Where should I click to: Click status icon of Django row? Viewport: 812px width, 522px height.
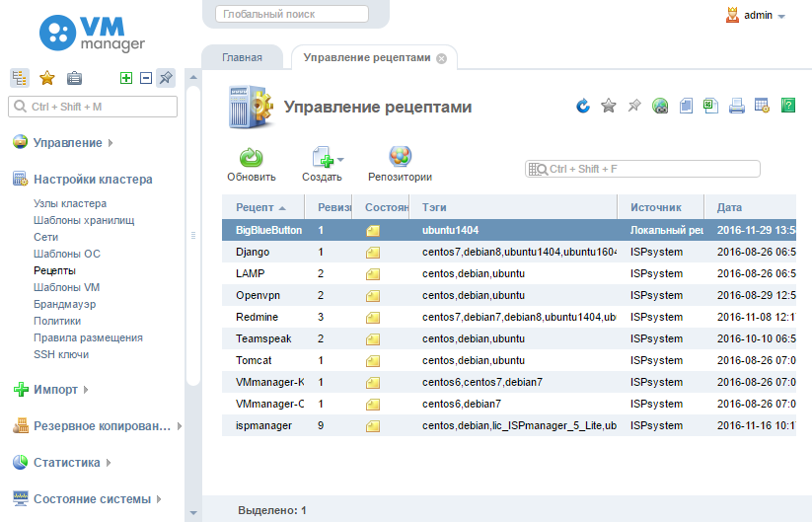click(x=373, y=253)
